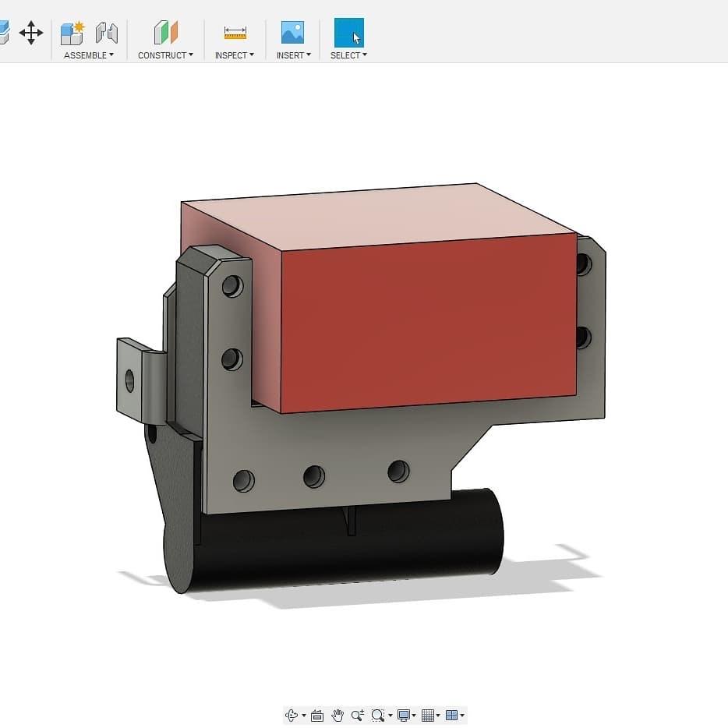Image resolution: width=728 pixels, height=728 pixels.
Task: Open the ASSEMBLE dropdown menu
Action: click(89, 55)
